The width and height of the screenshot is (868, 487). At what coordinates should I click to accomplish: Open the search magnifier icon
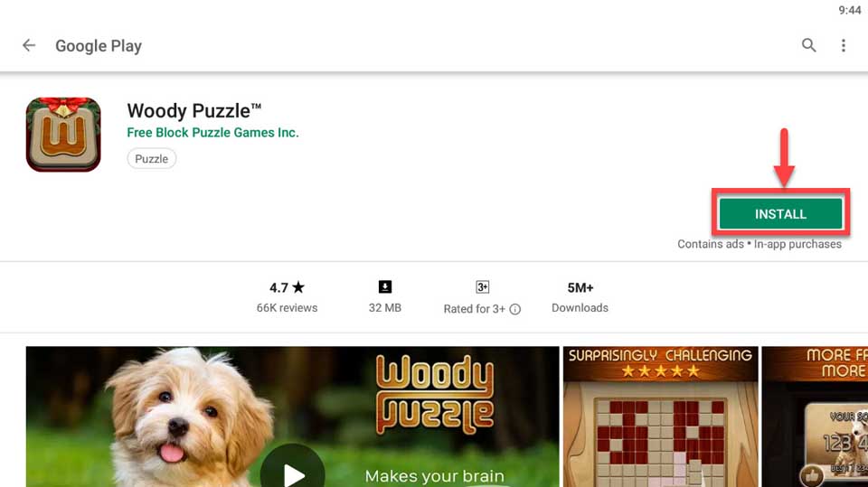pyautogui.click(x=808, y=45)
